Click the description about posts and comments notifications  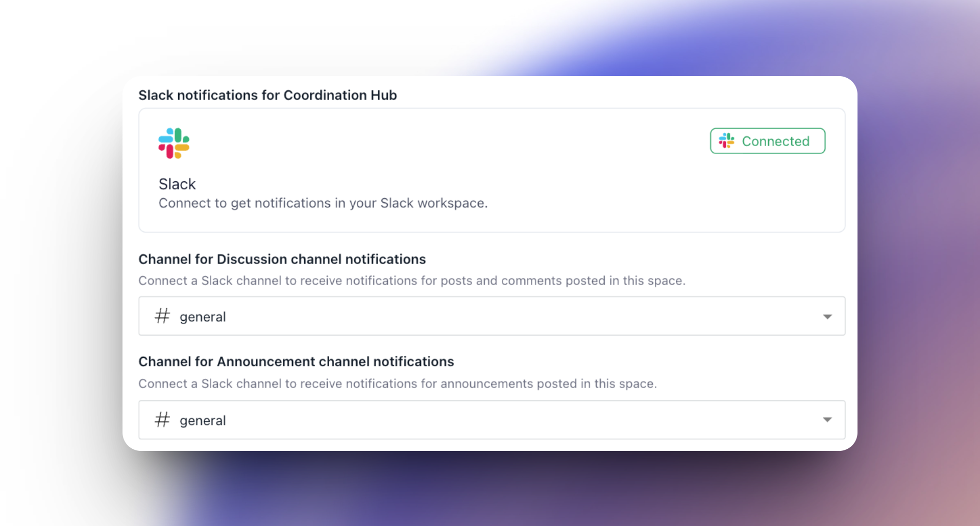(412, 281)
